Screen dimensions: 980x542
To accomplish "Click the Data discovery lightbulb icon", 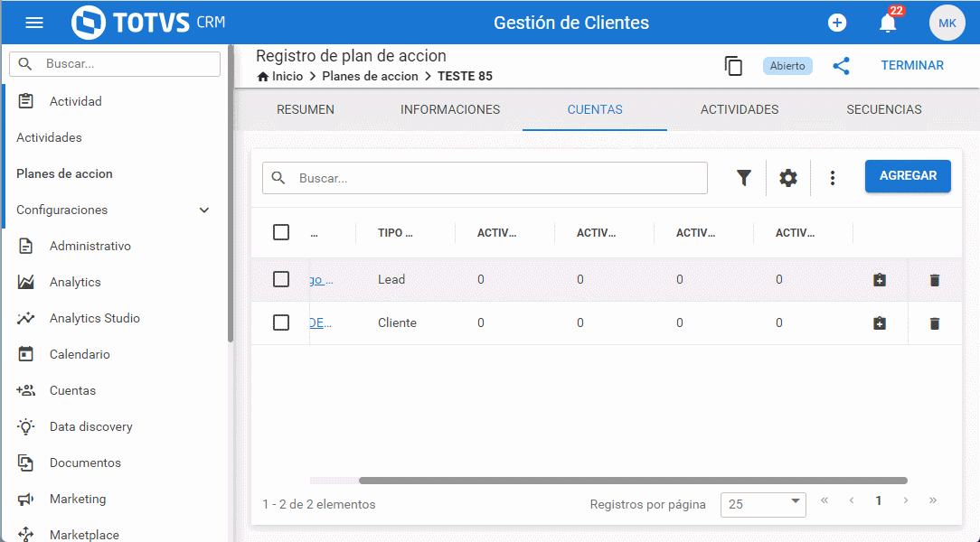I will 25,426.
